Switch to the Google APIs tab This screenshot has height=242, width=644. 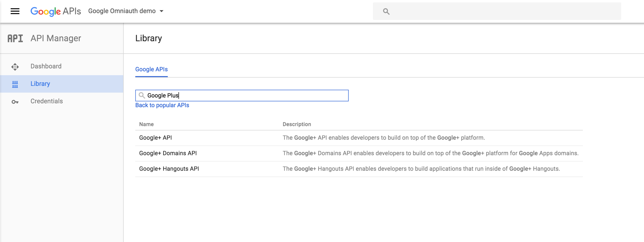tap(151, 69)
